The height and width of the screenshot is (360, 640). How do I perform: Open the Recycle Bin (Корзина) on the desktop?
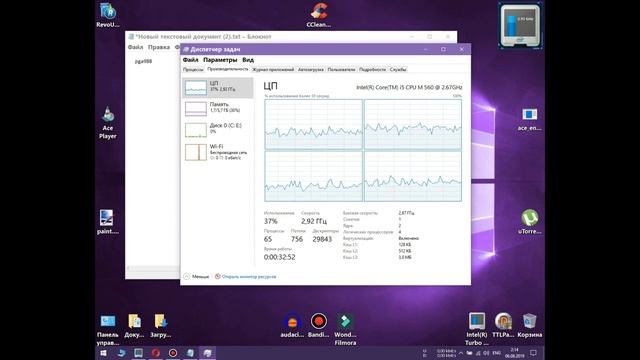(529, 326)
